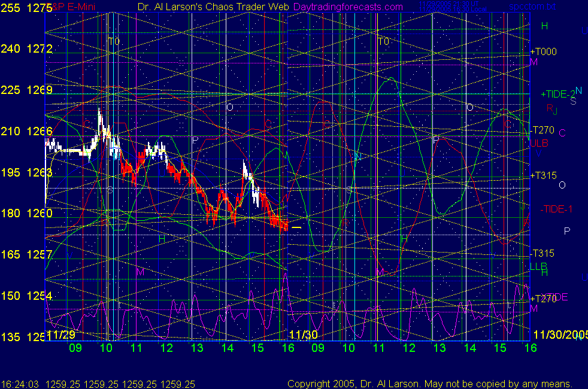Select the T0 marker on the 11/30 session

point(383,41)
